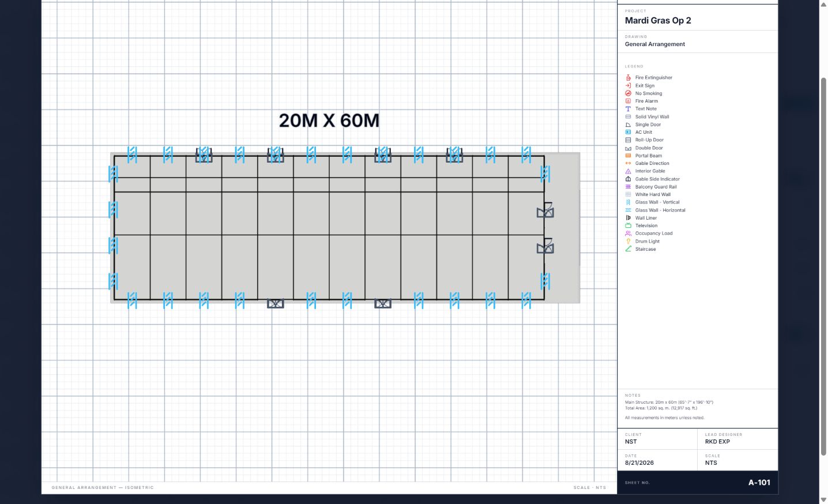This screenshot has width=828, height=504.
Task: Click the Text Note legend icon
Action: [628, 108]
